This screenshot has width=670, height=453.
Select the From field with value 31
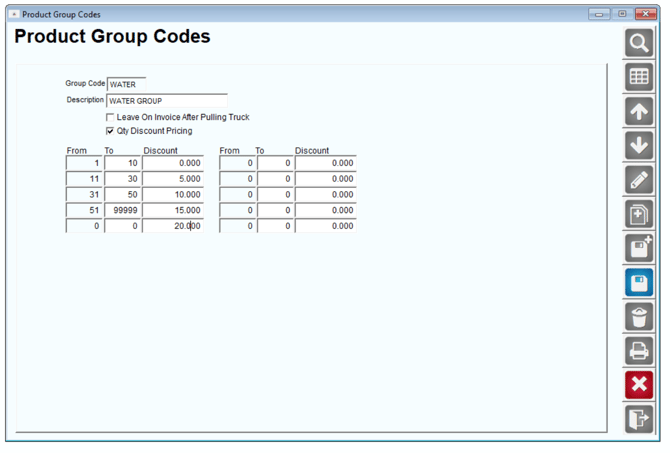click(84, 194)
